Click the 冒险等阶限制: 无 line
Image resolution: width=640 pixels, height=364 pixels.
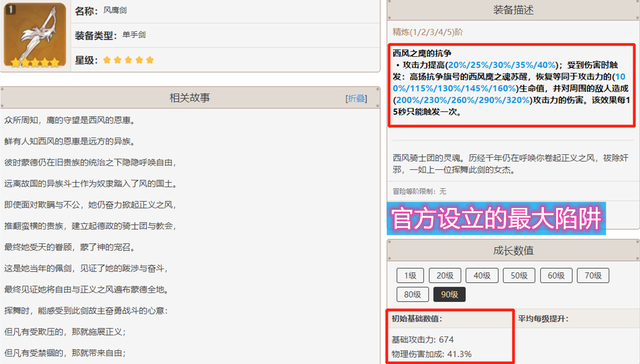[x=419, y=191]
